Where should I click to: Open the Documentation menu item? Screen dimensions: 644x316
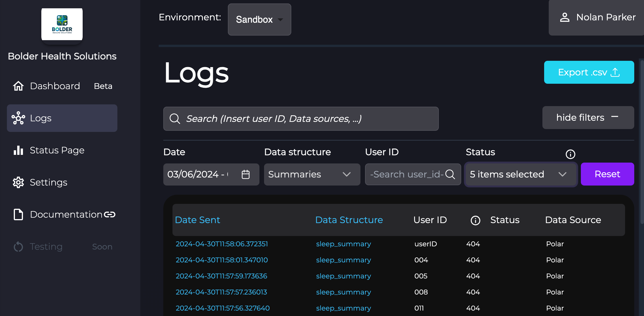(x=62, y=214)
